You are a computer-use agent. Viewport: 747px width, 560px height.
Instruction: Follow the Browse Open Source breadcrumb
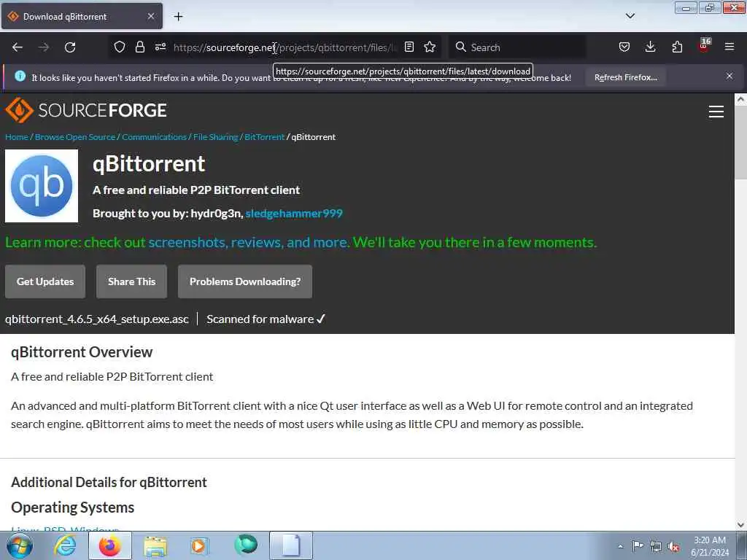click(75, 137)
